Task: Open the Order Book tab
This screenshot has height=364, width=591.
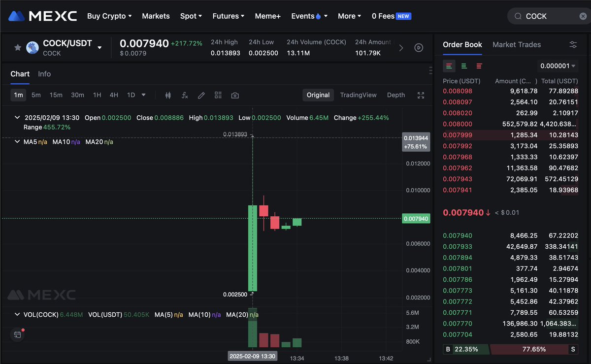Action: (x=462, y=45)
